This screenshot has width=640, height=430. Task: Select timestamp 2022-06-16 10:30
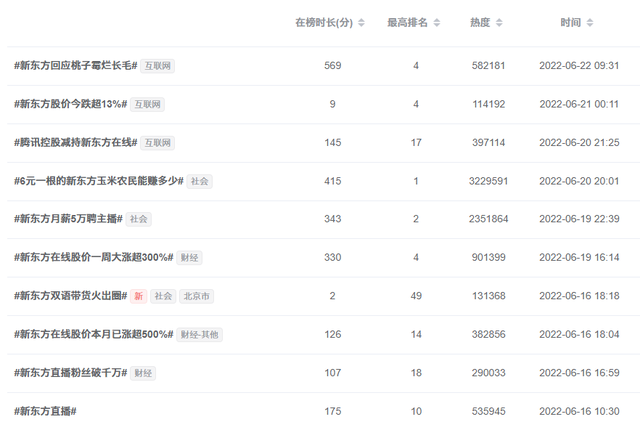coord(579,411)
